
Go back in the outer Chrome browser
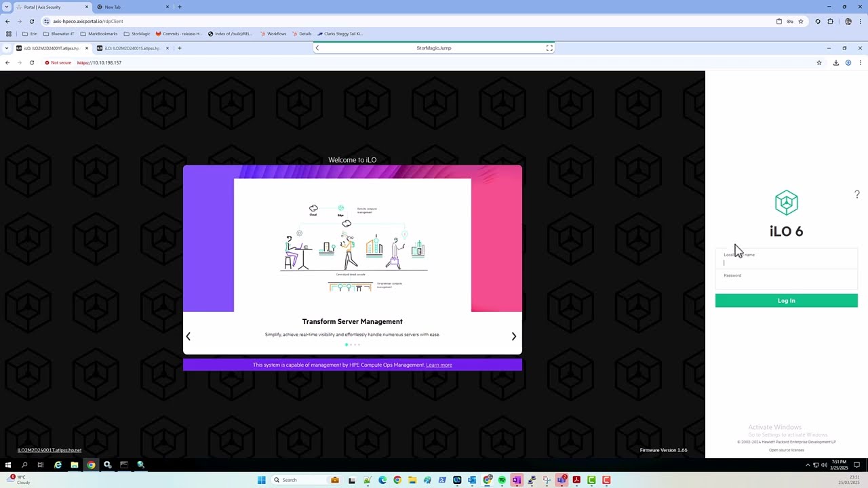7,21
